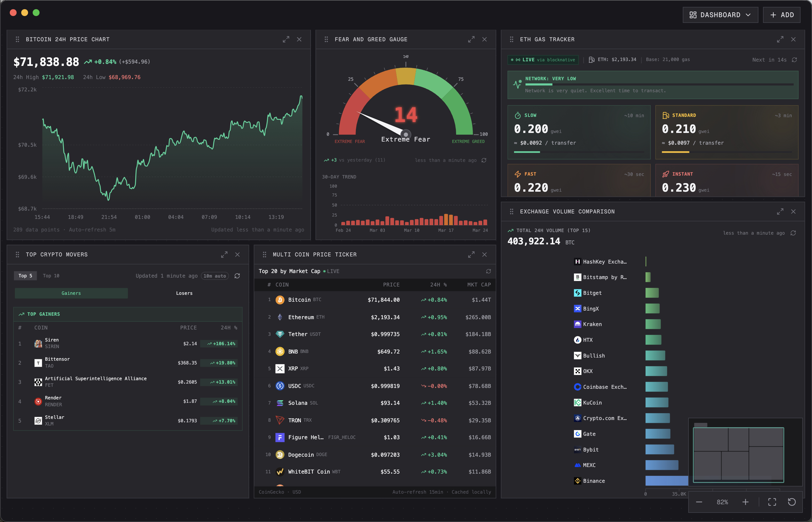Click the fit-to-screen icon in zoom controls

772,502
